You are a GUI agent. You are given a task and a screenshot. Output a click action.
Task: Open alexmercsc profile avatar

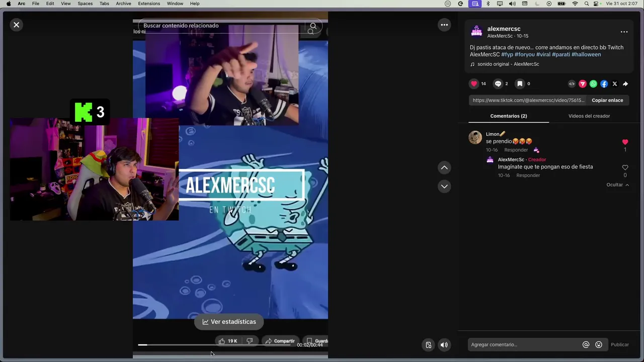click(476, 32)
